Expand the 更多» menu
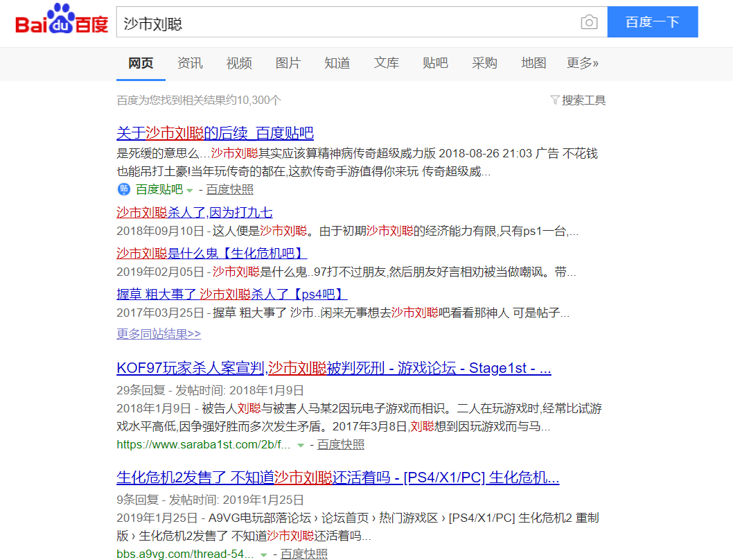Image resolution: width=733 pixels, height=560 pixels. pos(583,63)
